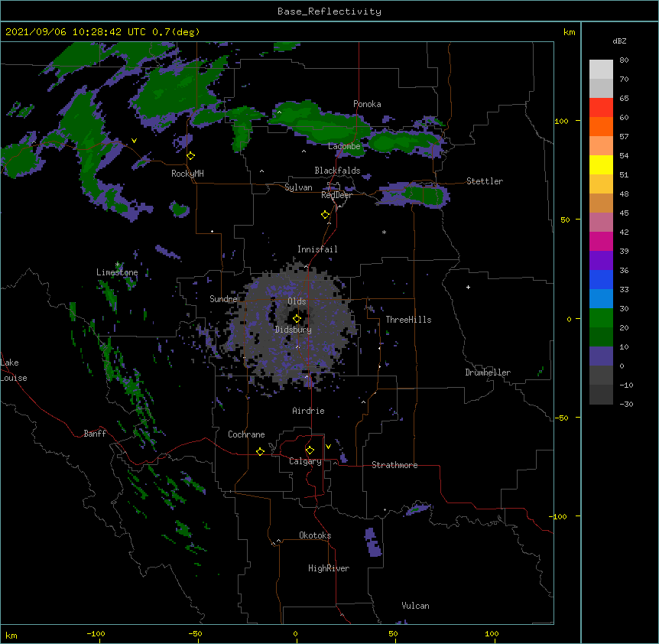Click the Lake Louise label

pyautogui.click(x=14, y=370)
